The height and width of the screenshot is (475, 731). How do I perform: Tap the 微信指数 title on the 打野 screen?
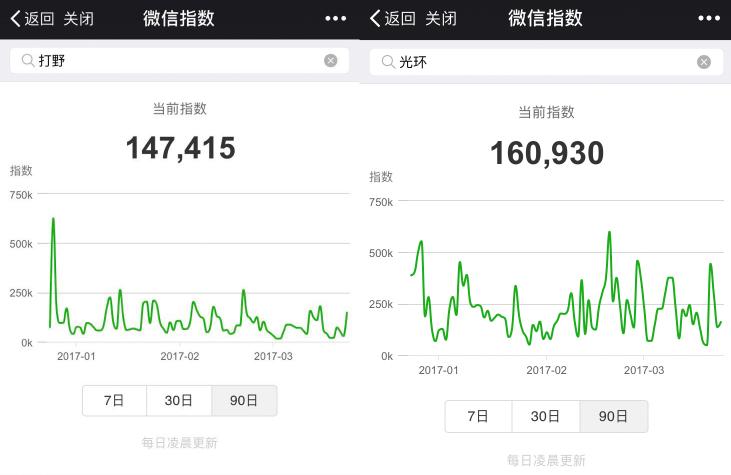[179, 19]
